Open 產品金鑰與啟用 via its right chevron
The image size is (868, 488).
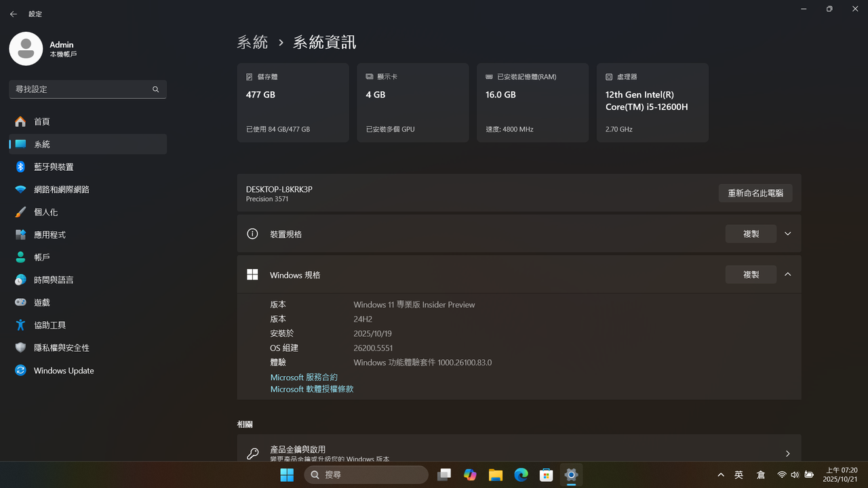coord(787,453)
